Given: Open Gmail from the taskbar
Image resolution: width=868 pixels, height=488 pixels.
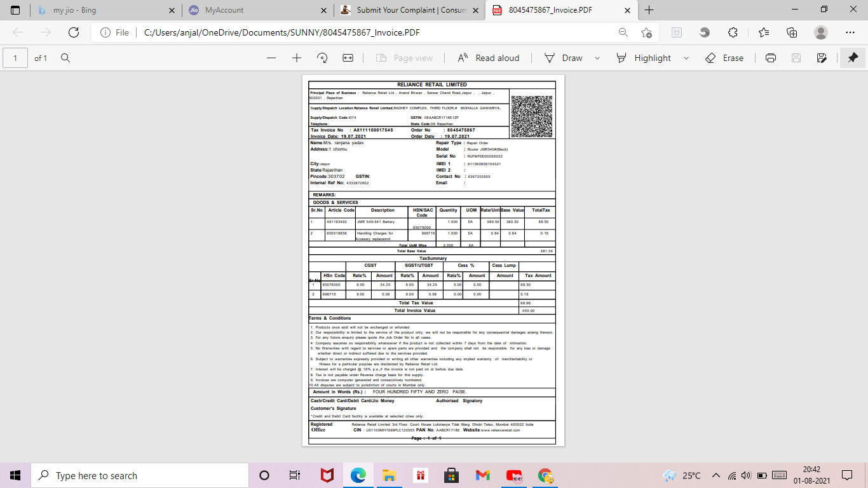Looking at the screenshot, I should pos(482,475).
